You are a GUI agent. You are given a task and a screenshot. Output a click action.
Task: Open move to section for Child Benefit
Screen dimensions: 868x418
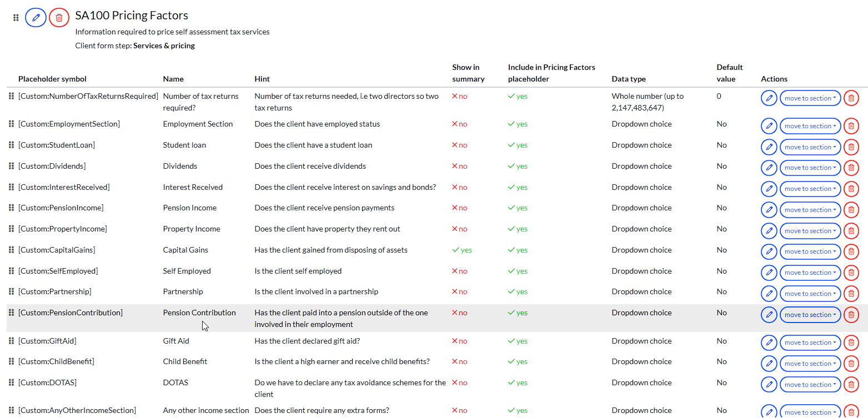click(x=810, y=364)
